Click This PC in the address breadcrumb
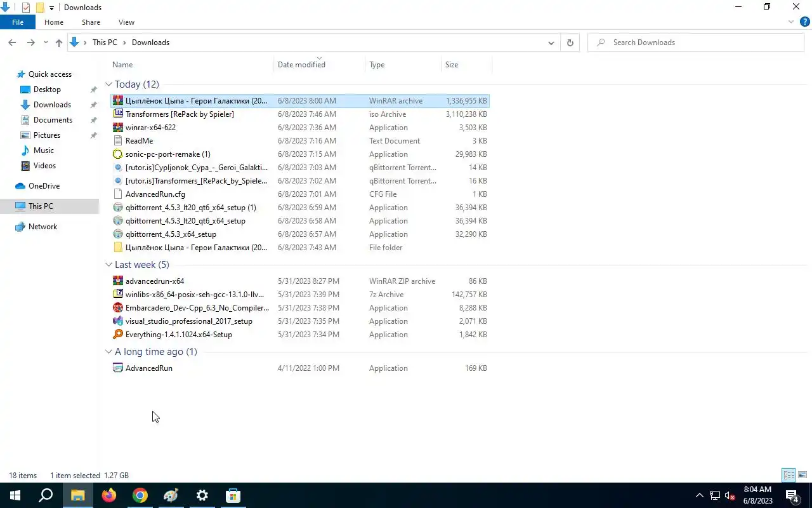Image resolution: width=812 pixels, height=508 pixels. [105, 43]
